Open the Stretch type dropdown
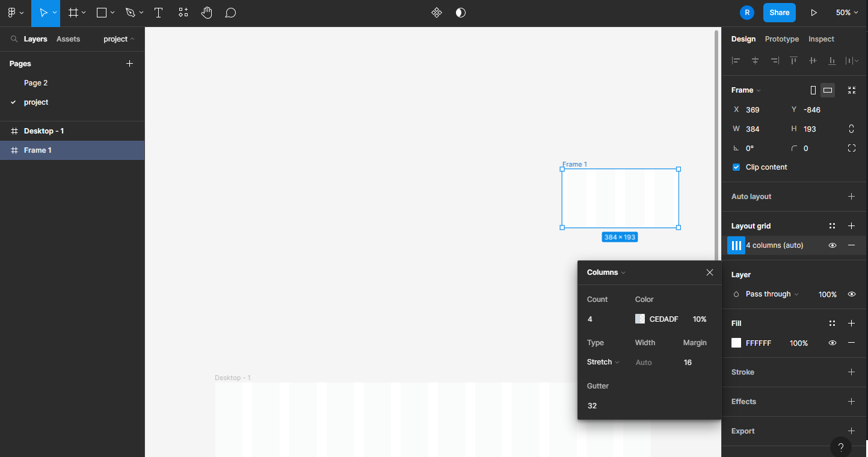 (603, 362)
